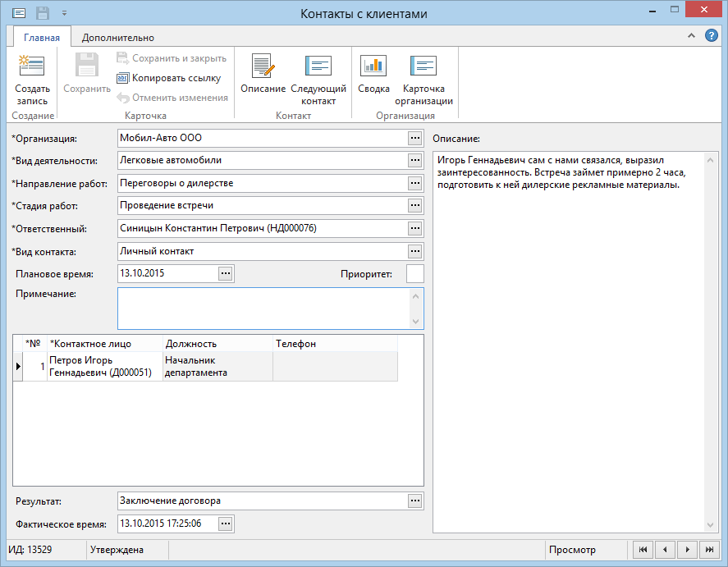Open lookup for Направление работ field
Screen dimensions: 728x567
tap(415, 183)
